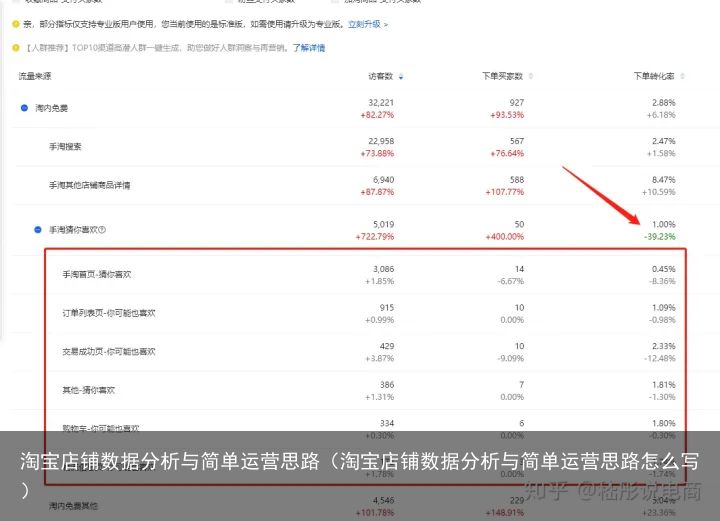Select the 交易成功页-你可能也喜欢 row label
Viewport: 720px width, 521px height.
tap(109, 351)
